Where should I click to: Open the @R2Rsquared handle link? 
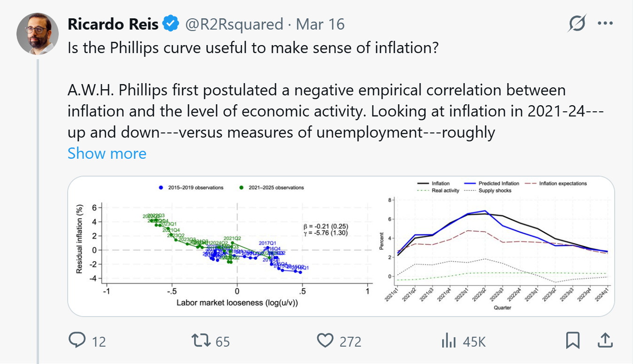click(x=234, y=24)
